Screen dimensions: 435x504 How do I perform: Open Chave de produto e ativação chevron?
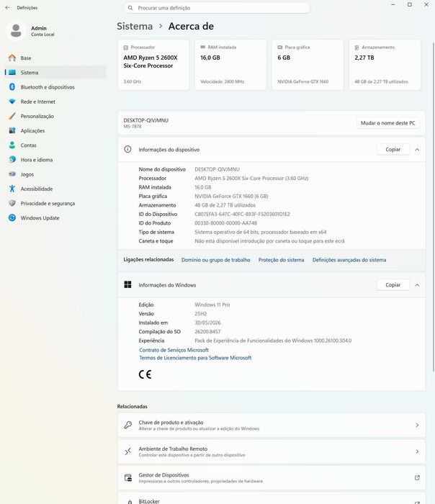pyautogui.click(x=417, y=425)
